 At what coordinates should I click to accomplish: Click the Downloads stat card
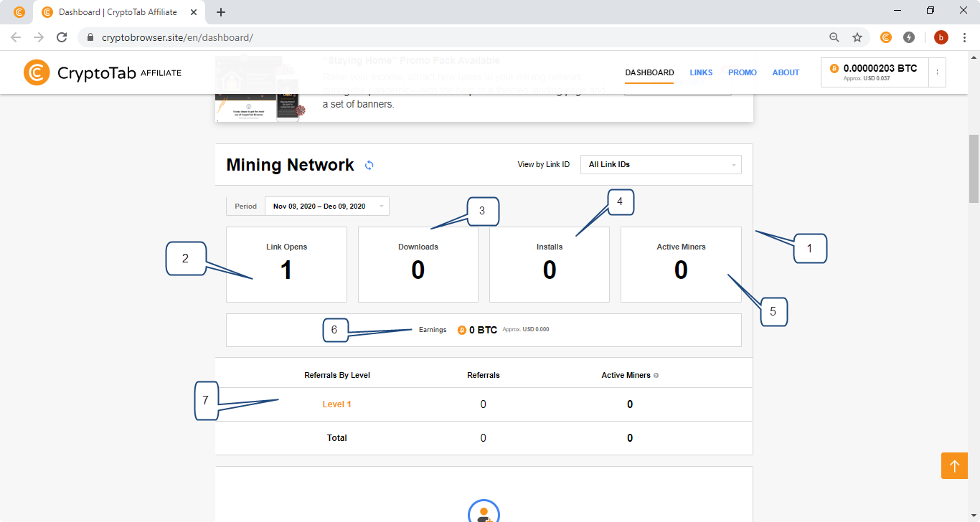point(418,265)
